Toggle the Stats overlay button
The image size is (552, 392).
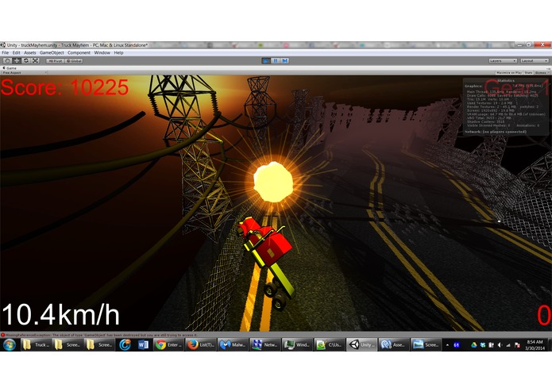coord(528,73)
